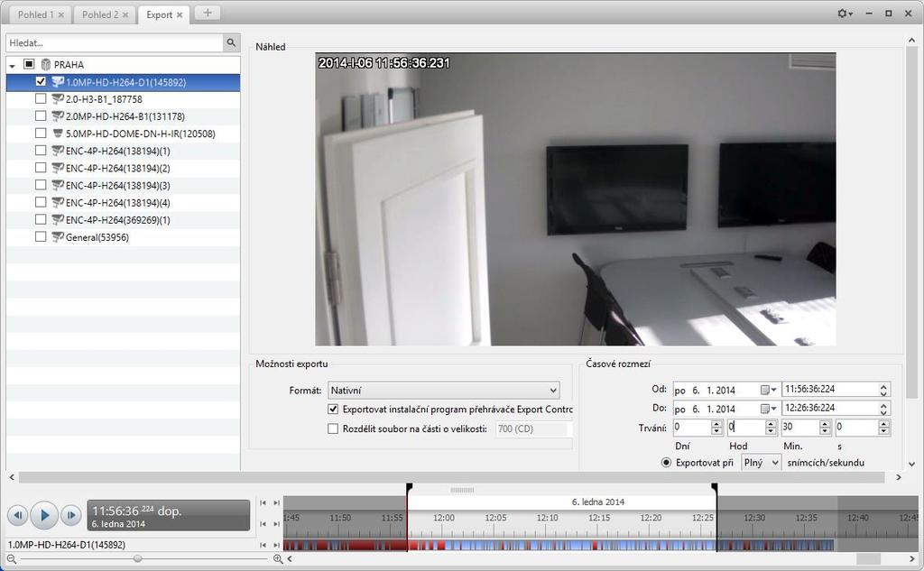Start playback with the play button
Image resolution: width=924 pixels, height=571 pixels.
pos(44,516)
